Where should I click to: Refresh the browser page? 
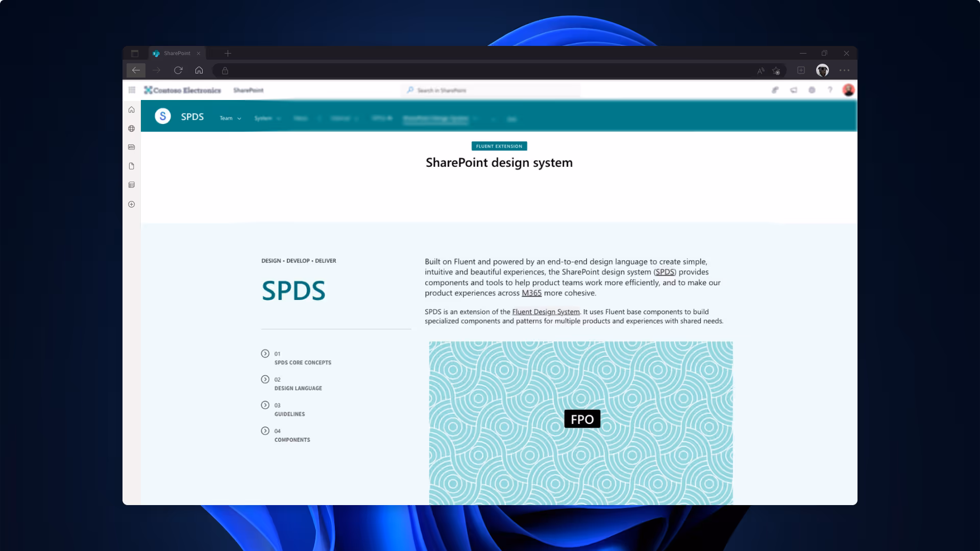point(178,70)
